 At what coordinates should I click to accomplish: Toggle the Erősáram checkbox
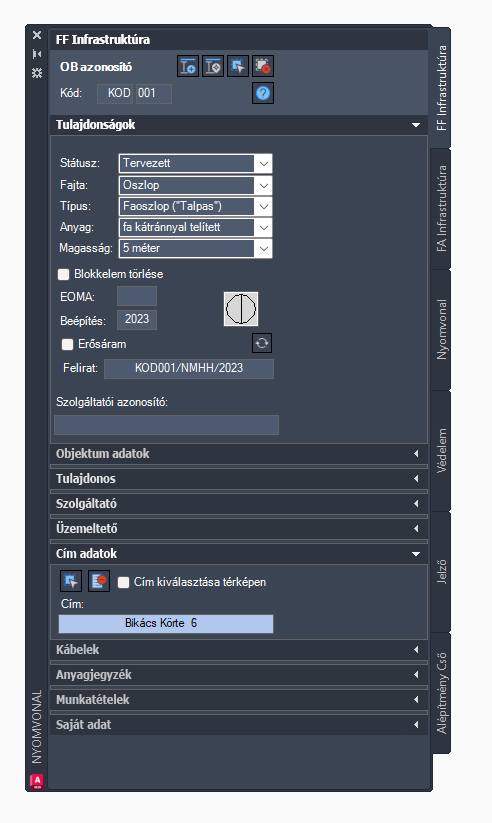coord(67,344)
